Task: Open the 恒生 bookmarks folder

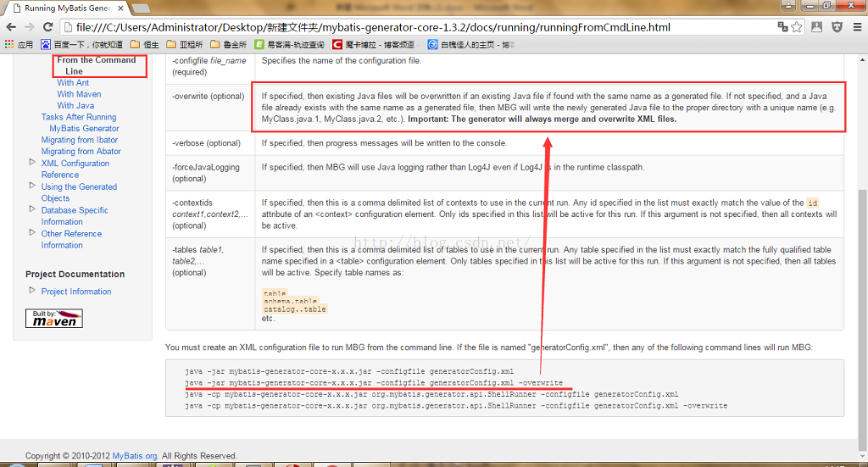Action: [x=144, y=45]
